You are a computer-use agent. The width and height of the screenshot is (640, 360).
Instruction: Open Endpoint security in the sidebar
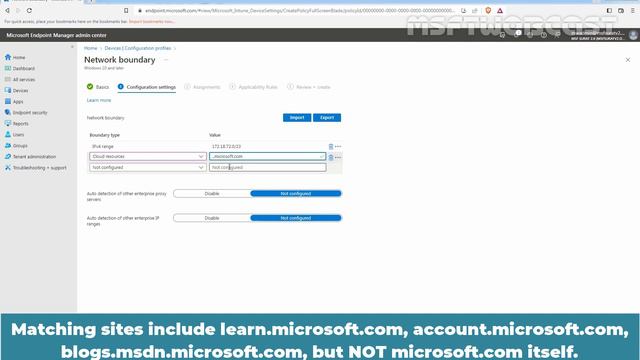point(30,113)
